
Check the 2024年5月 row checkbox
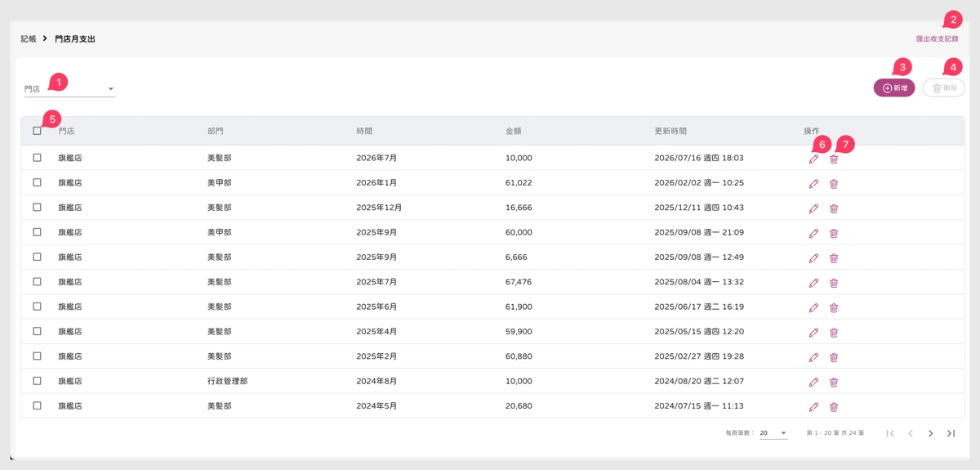point(37,405)
